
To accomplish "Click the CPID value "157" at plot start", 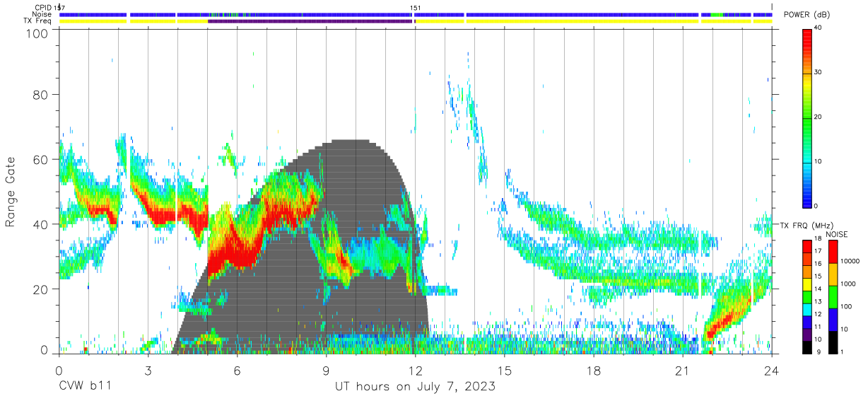I will (59, 8).
